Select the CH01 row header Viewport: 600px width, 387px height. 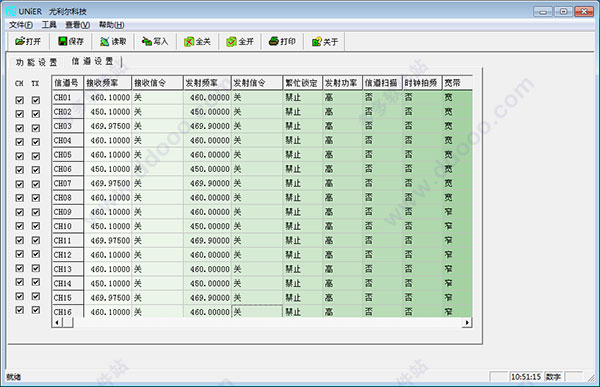tap(68, 98)
